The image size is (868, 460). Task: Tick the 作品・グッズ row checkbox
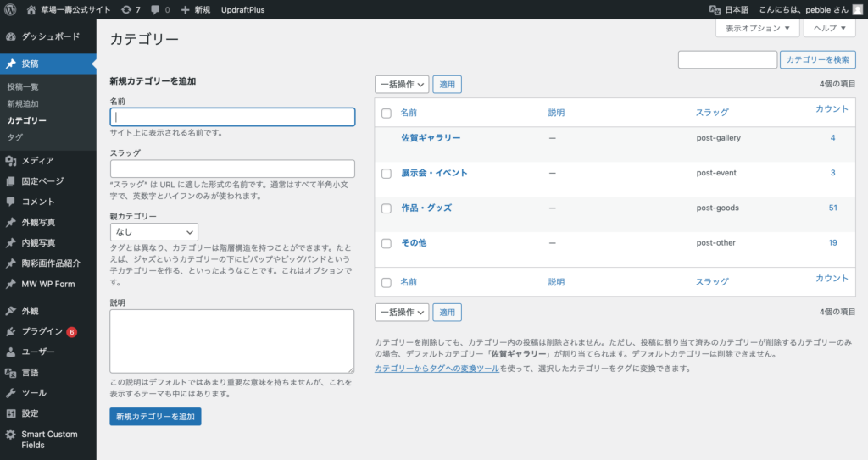click(x=387, y=208)
